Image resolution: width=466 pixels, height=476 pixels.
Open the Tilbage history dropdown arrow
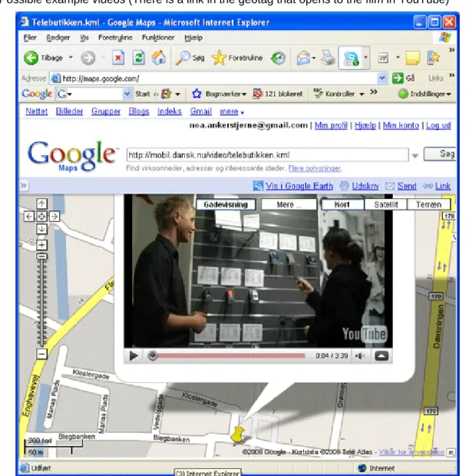tap(71, 58)
